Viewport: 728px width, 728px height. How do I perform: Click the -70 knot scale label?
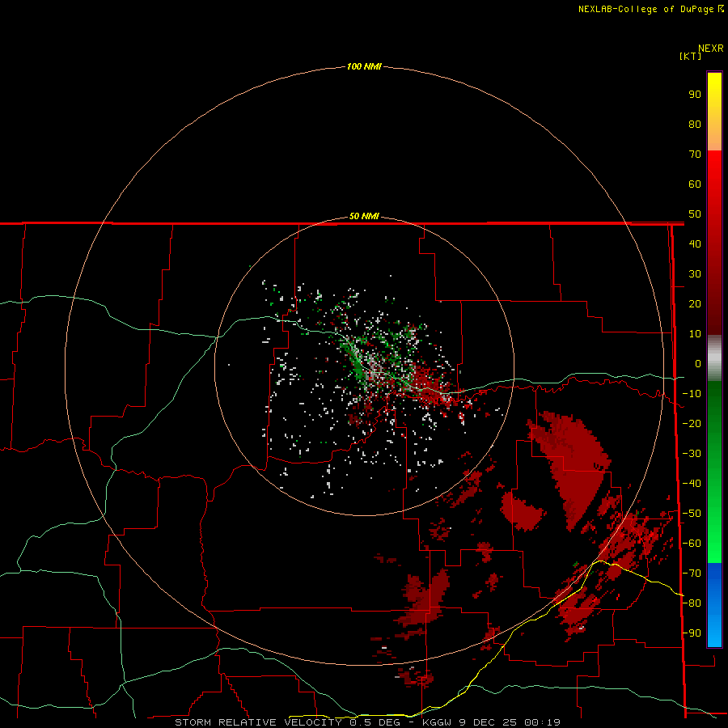(x=692, y=574)
